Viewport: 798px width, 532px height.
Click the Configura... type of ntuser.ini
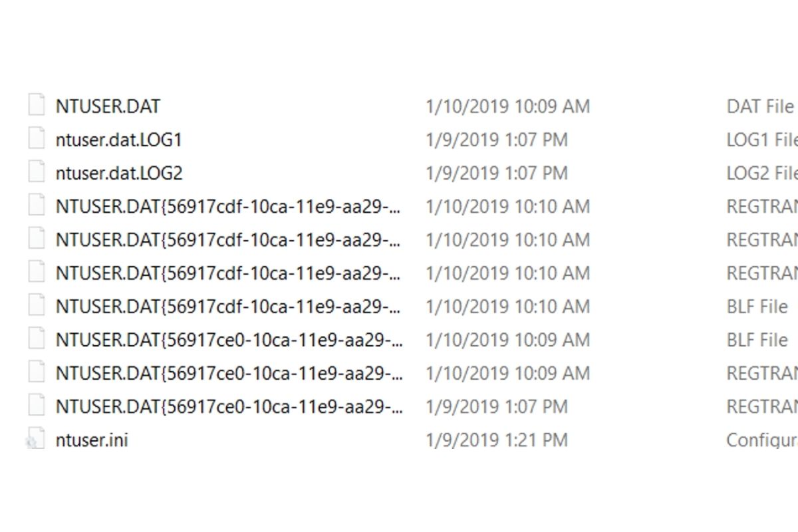coord(762,439)
